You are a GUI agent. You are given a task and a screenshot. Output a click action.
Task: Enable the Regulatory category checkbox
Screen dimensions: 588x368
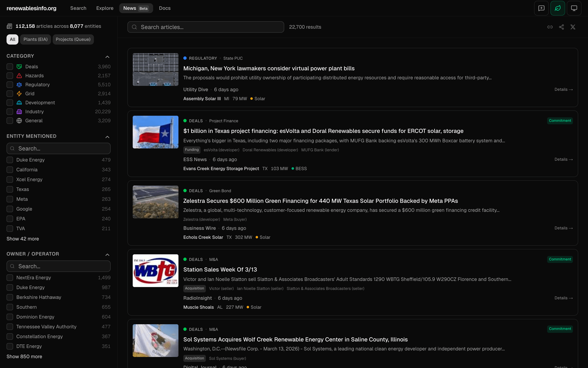pos(10,85)
